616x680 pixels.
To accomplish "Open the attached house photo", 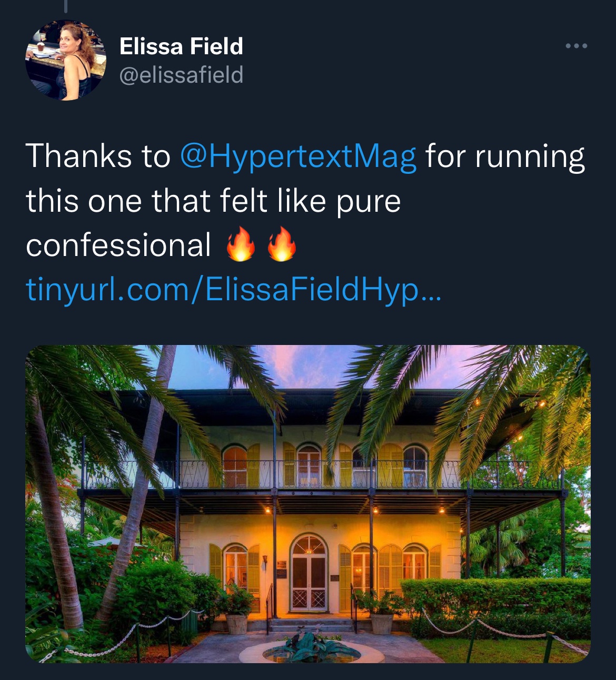I will click(x=308, y=503).
